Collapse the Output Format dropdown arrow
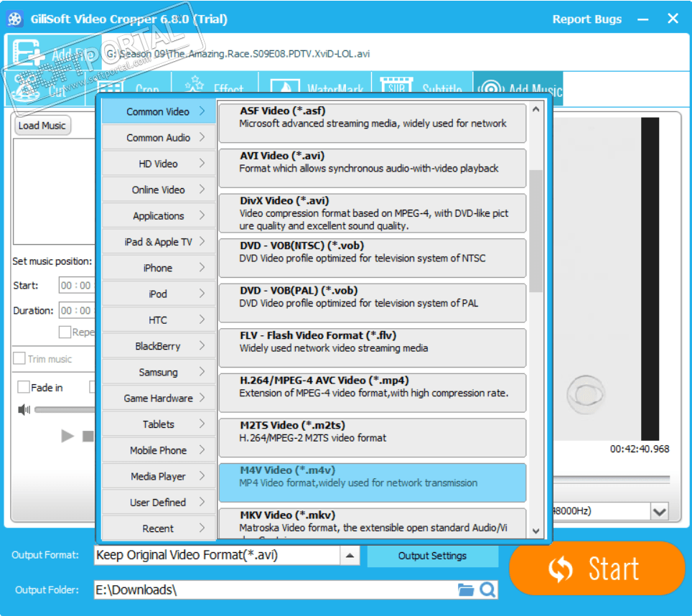692x616 pixels. pos(350,556)
